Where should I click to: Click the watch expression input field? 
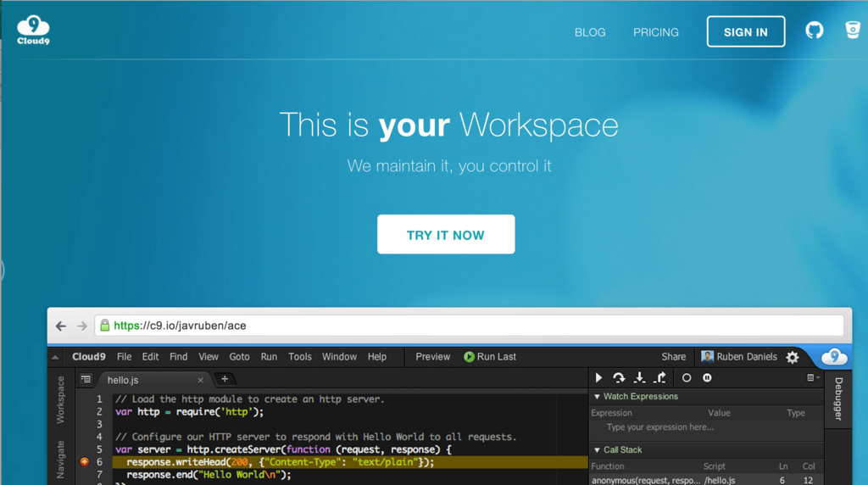coord(706,427)
